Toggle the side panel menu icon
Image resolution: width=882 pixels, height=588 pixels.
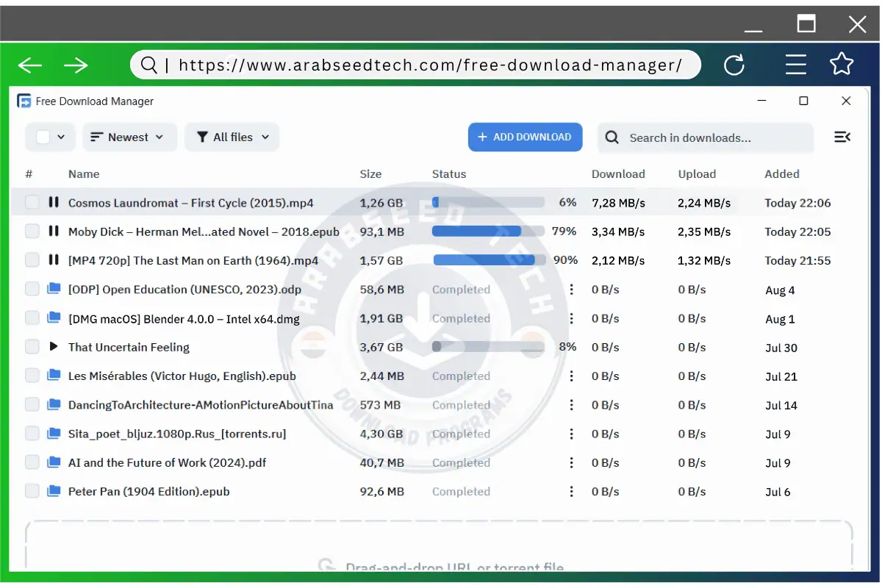[x=842, y=137]
